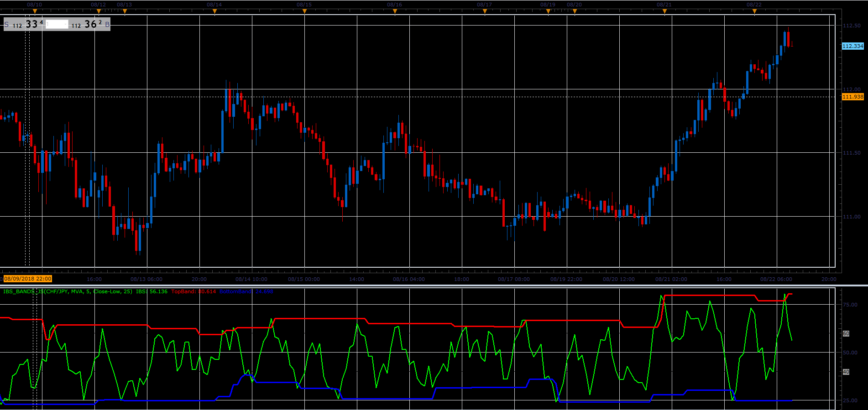Viewport: 868px width, 410px height.
Task: Click the orange crosshair price label 111.938
Action: (x=852, y=97)
